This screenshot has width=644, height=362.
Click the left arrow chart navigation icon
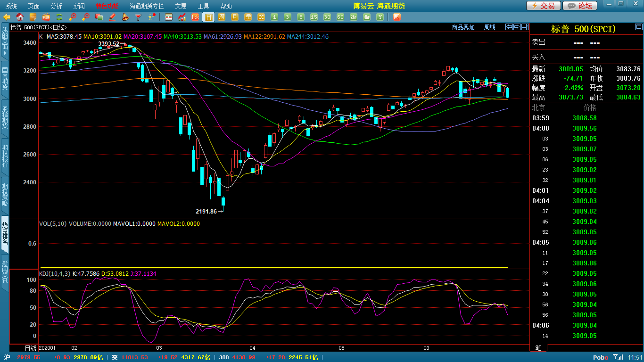tap(509, 27)
